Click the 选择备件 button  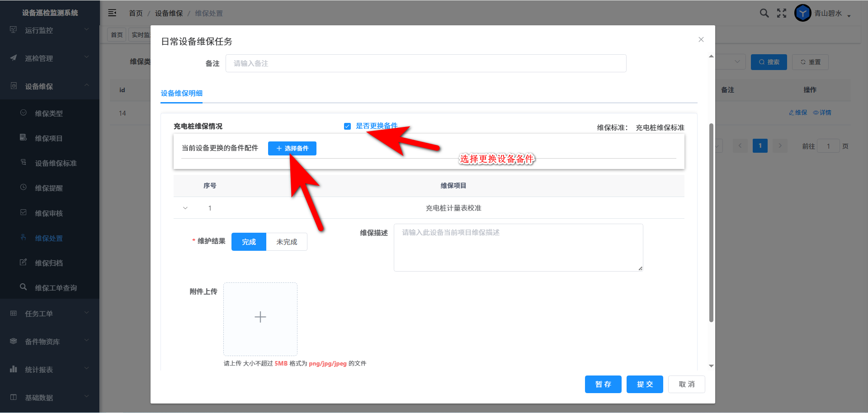pos(292,149)
